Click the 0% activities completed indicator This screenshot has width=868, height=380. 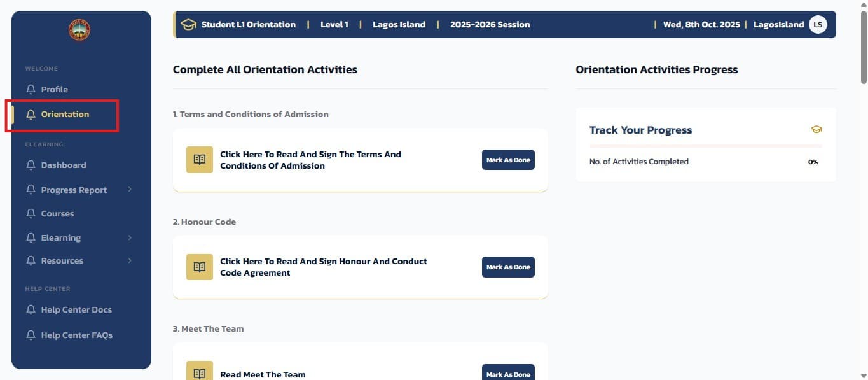813,162
